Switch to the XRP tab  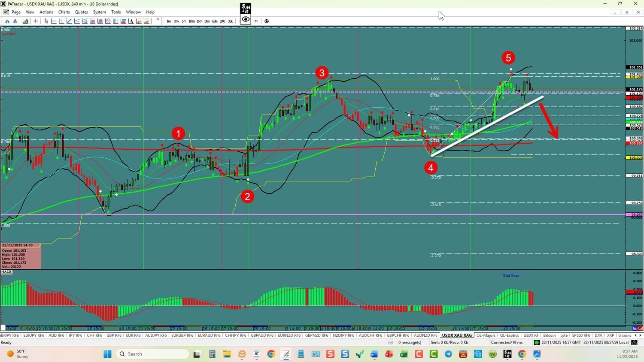(611, 335)
